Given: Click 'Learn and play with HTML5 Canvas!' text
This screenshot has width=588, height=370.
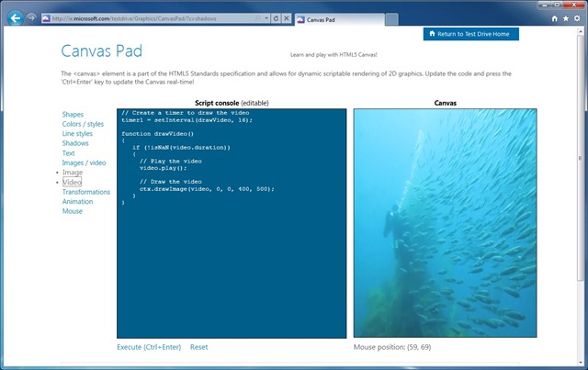Looking at the screenshot, I should click(x=334, y=55).
